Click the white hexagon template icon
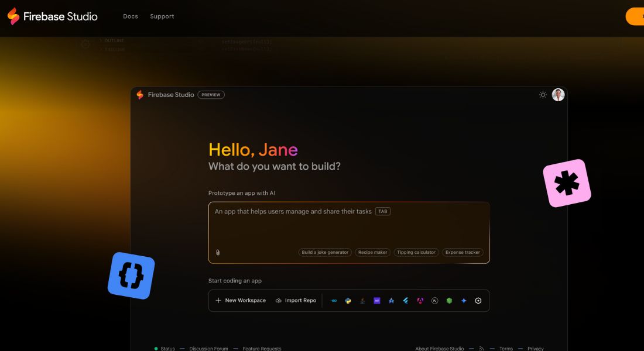Viewport: 644px width, 351px height. [478, 301]
